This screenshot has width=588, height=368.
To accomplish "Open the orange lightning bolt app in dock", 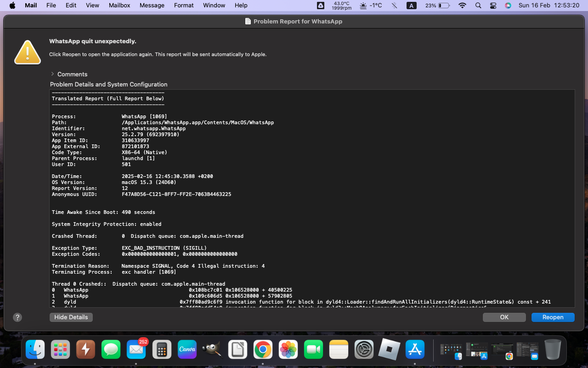I will [85, 350].
